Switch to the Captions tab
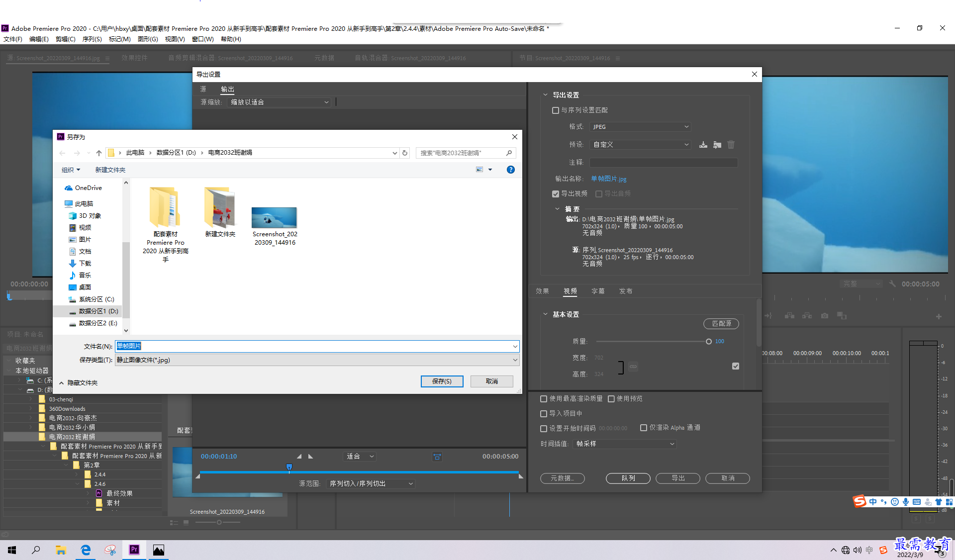The width and height of the screenshot is (955, 560). pos(598,291)
